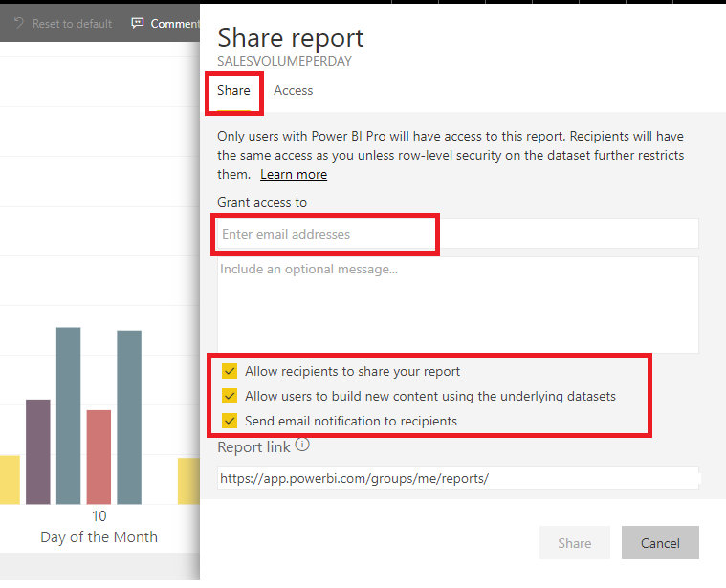Click the Day of the Month axis title
This screenshot has height=588, width=726.
(99, 536)
